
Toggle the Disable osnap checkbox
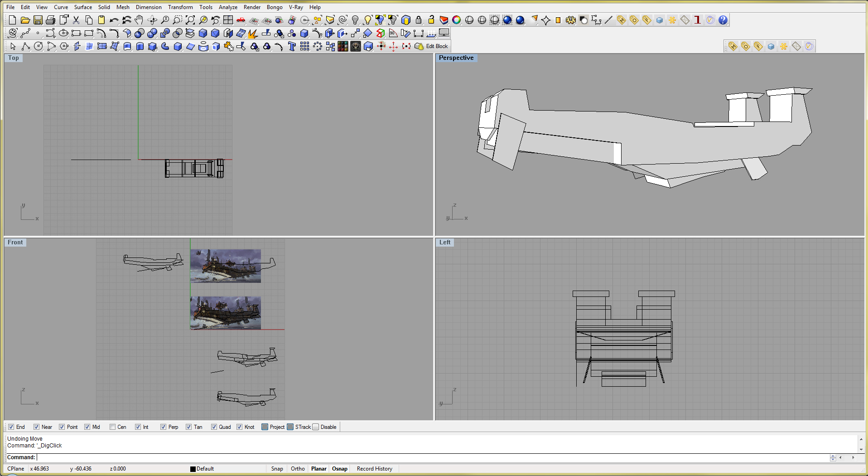[316, 427]
